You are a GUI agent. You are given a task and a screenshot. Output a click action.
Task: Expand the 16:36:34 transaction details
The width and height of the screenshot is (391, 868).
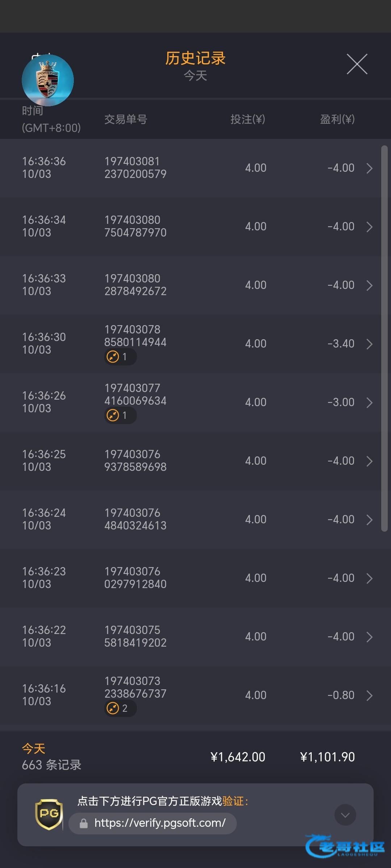(x=369, y=227)
